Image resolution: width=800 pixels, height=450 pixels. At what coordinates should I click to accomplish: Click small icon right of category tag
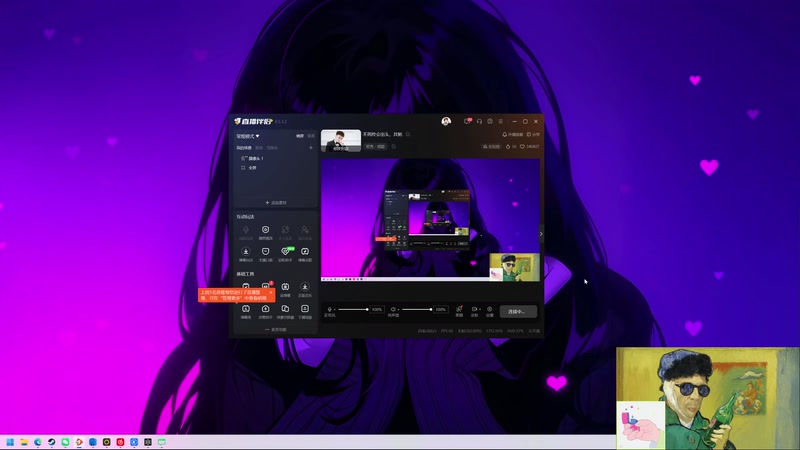click(x=393, y=146)
